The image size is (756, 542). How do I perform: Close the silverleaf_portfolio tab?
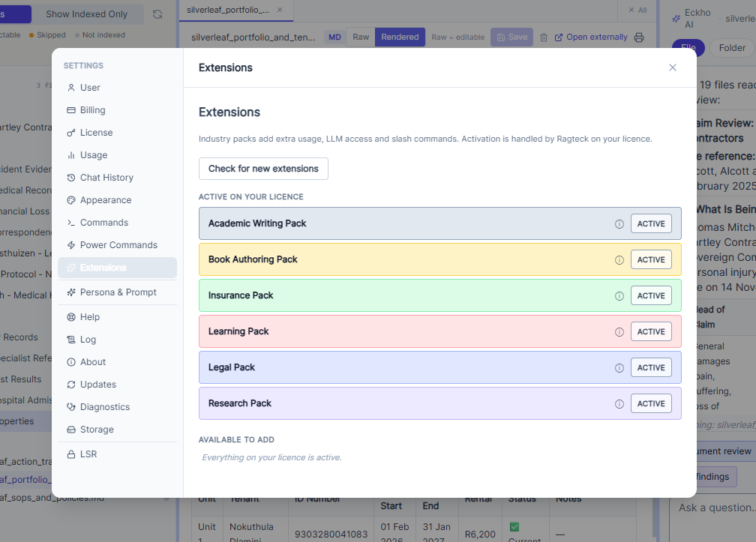pyautogui.click(x=280, y=10)
